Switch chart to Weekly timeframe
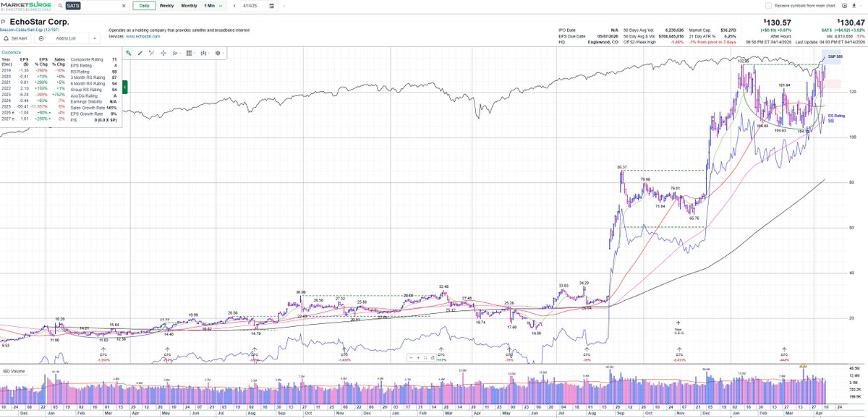The image size is (868, 418). [x=166, y=6]
